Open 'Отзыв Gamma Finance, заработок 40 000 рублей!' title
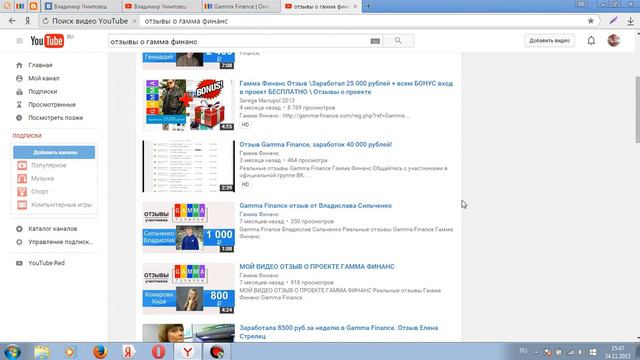 click(x=316, y=144)
